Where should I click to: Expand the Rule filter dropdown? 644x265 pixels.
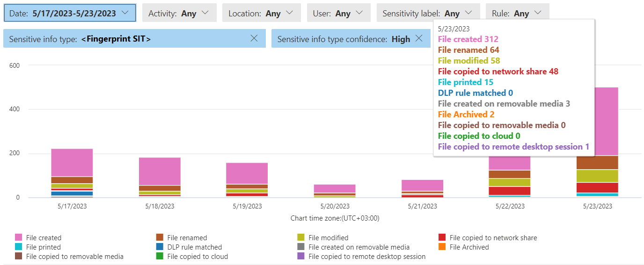pos(517,13)
